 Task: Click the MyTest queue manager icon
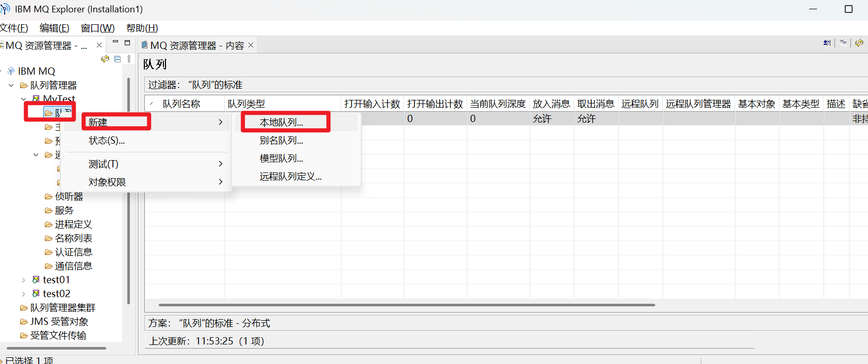pos(36,98)
